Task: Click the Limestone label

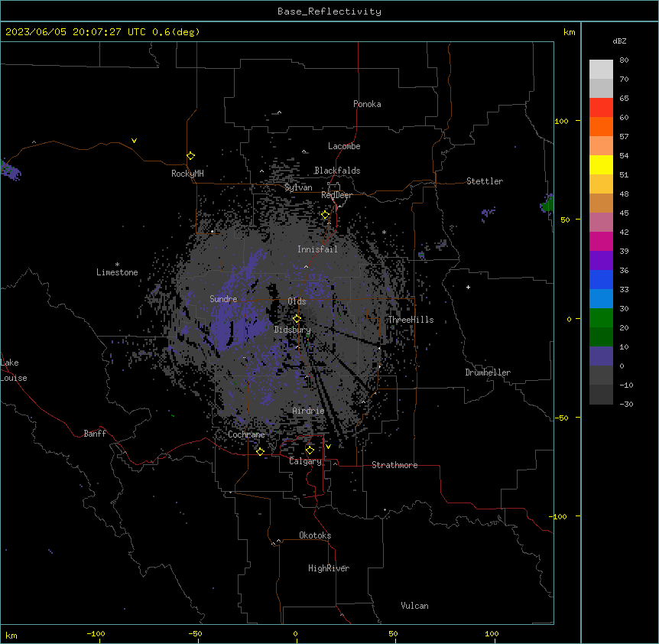Action: (x=117, y=272)
